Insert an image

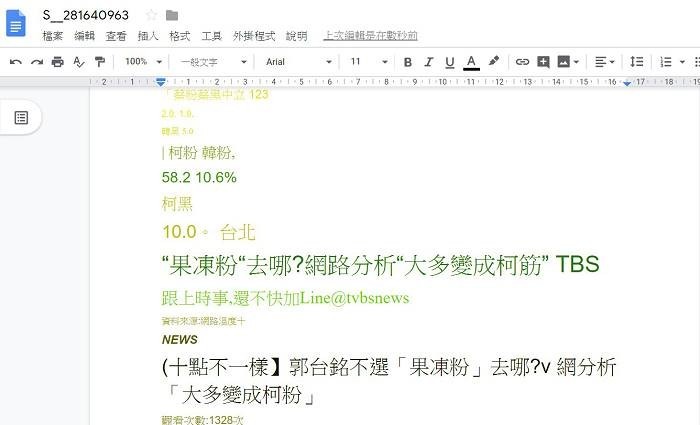(x=563, y=62)
